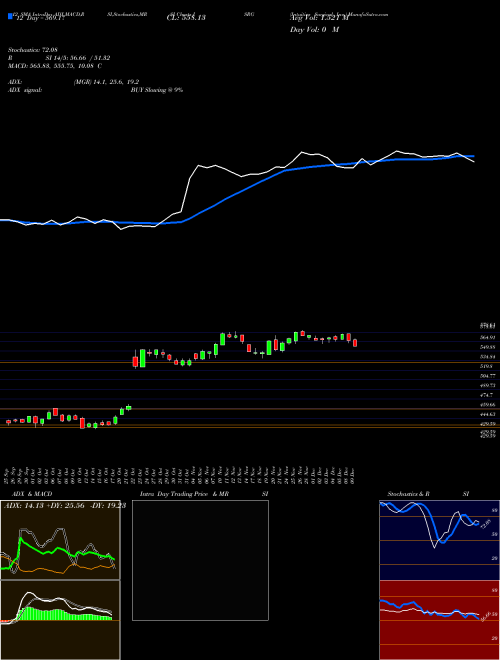
Task: Click the 549.85 price axis label
Action: click(488, 347)
